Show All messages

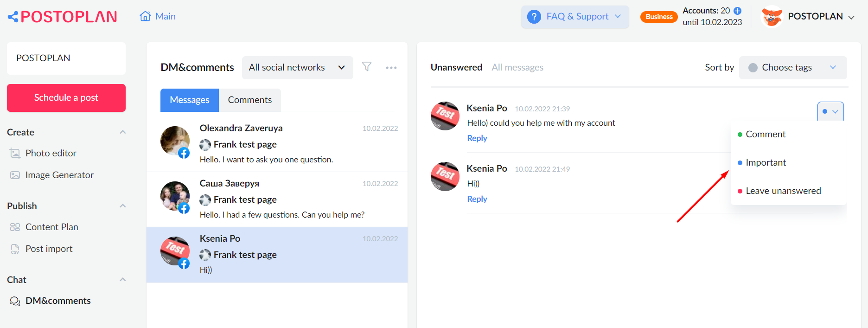click(517, 67)
